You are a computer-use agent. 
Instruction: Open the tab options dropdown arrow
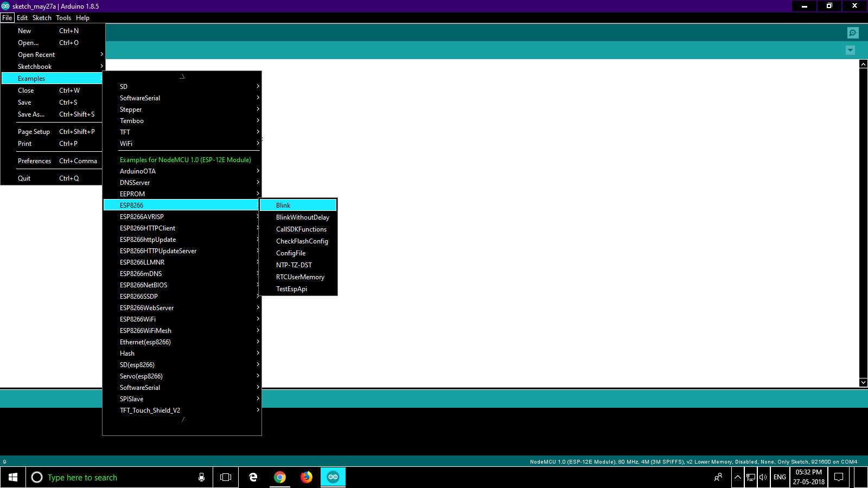point(850,50)
